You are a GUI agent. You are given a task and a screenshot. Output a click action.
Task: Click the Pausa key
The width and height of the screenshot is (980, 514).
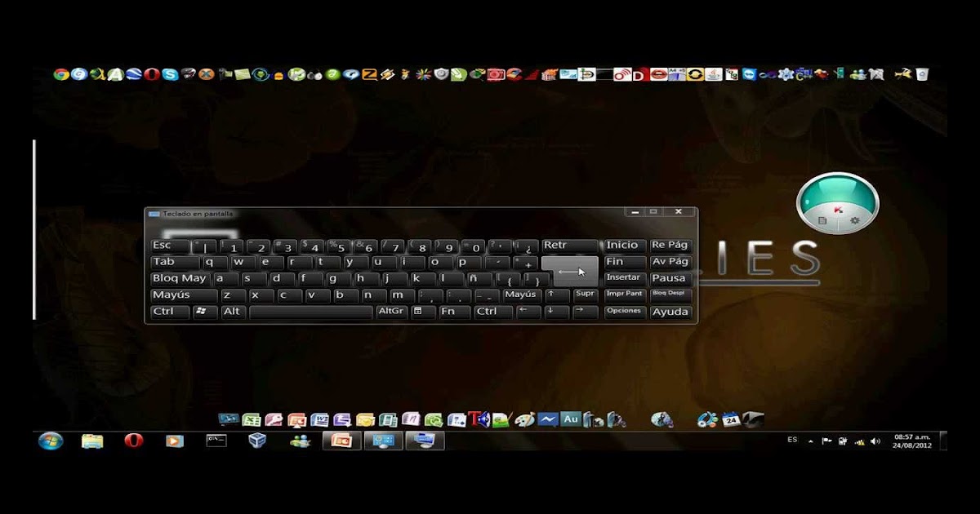point(670,278)
